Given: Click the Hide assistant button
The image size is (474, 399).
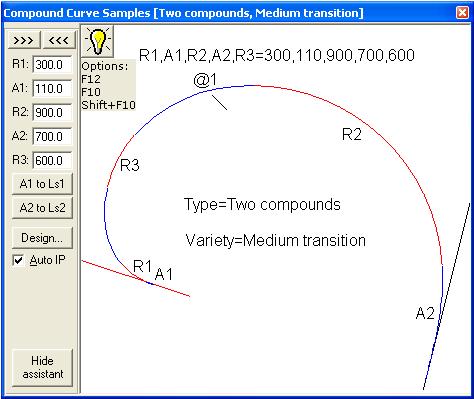Looking at the screenshot, I should coord(42,367).
